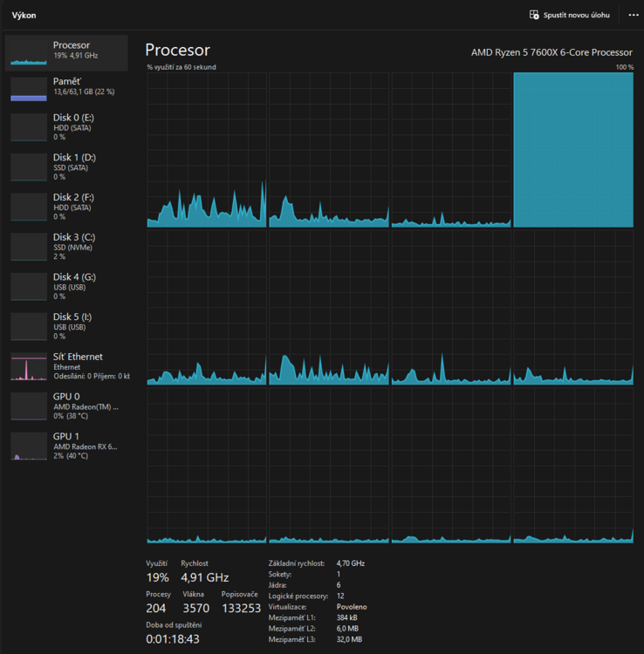Click the GPU 1 mini graph thumbnail
The image size is (644, 654).
[29, 446]
